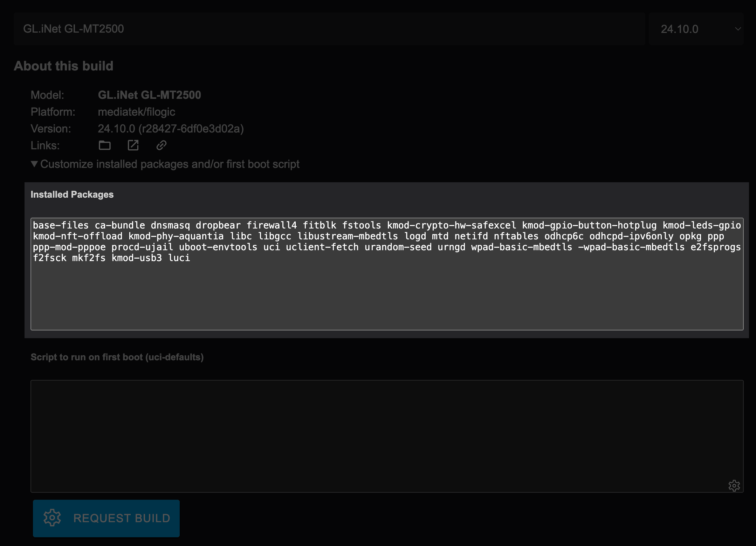Click the gear icon on Request Build
756x546 pixels.
click(52, 518)
